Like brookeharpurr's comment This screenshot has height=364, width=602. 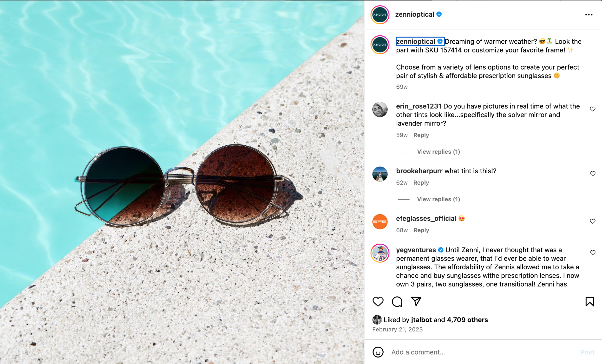pyautogui.click(x=592, y=174)
